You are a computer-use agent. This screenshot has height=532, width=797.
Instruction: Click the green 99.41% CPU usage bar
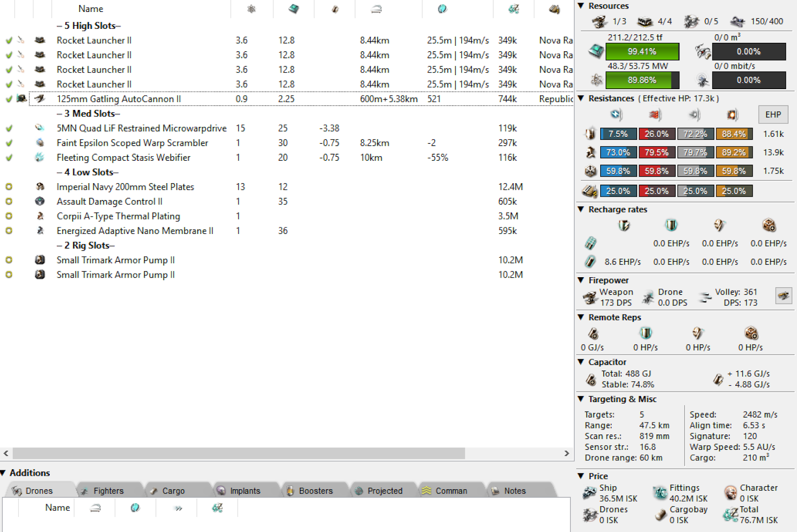click(642, 52)
